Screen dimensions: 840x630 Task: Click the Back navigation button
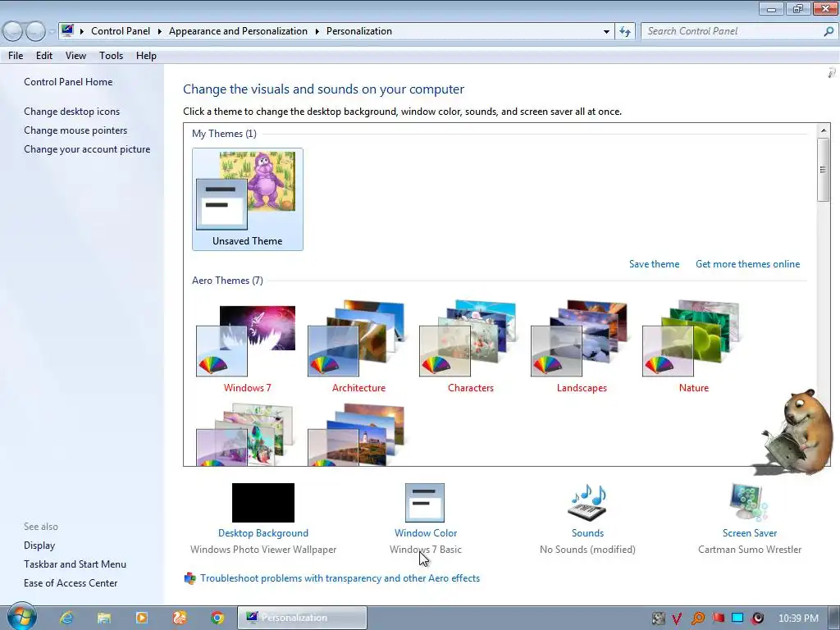[x=13, y=32]
